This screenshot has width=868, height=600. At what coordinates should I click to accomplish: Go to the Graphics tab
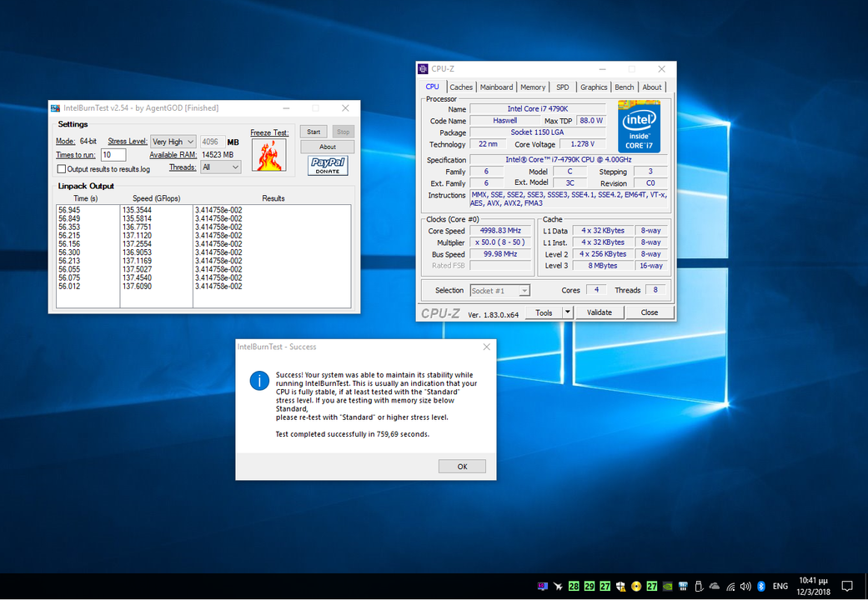pyautogui.click(x=594, y=87)
